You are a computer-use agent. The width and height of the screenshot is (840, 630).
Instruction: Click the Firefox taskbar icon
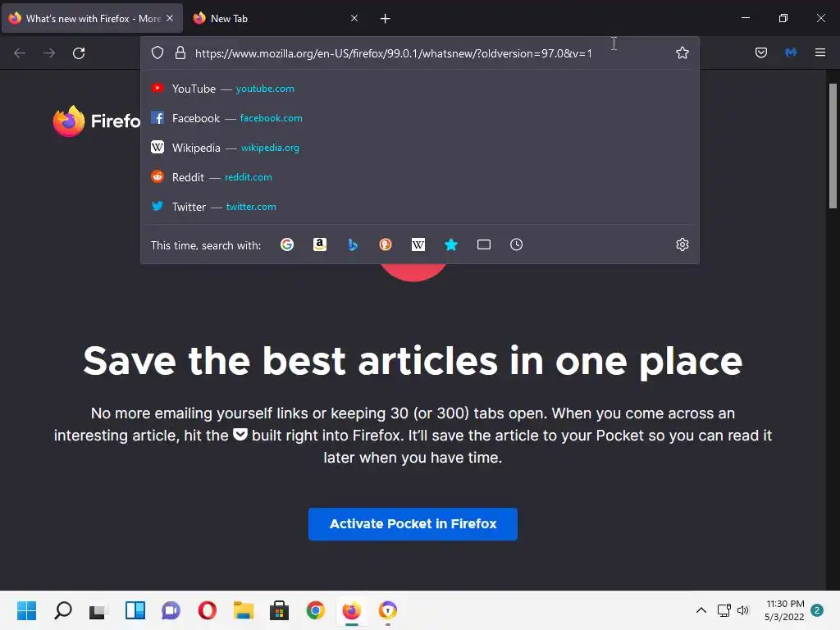click(x=351, y=610)
